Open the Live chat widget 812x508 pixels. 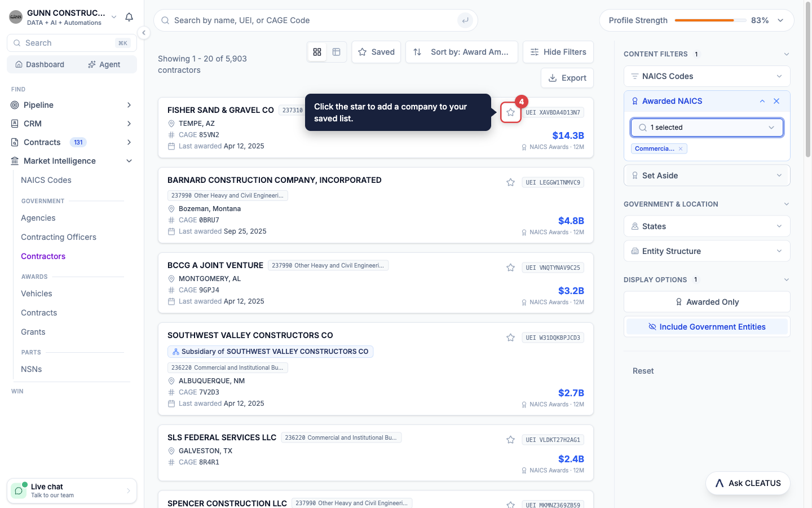[72, 491]
